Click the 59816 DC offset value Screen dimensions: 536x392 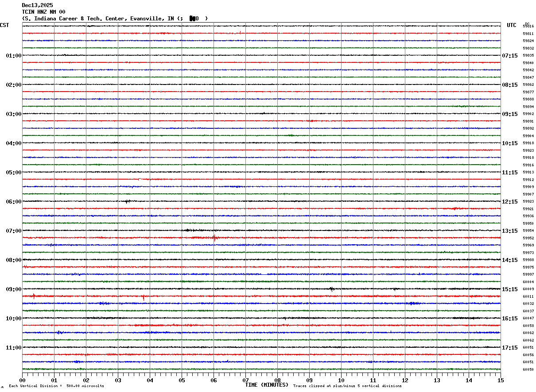click(528, 27)
